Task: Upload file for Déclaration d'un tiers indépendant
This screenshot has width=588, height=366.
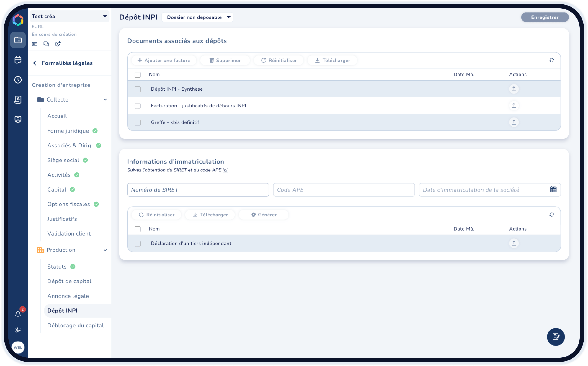Action: click(514, 243)
